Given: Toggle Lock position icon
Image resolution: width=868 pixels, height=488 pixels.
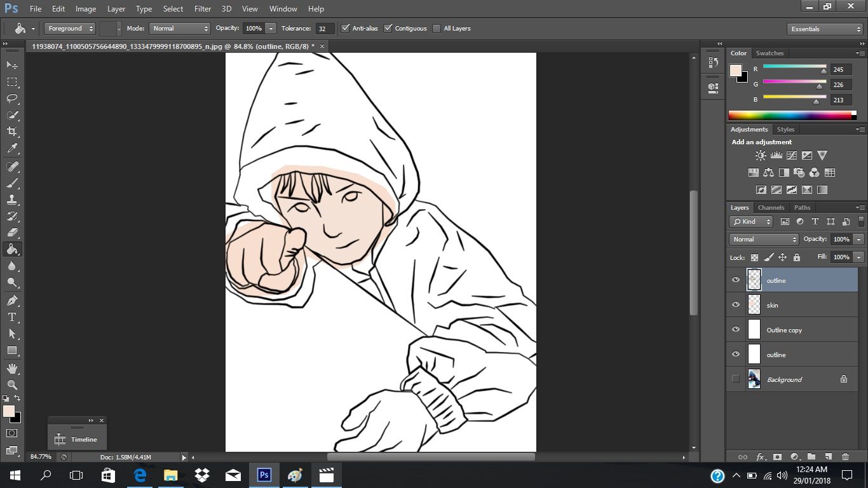Looking at the screenshot, I should click(782, 257).
